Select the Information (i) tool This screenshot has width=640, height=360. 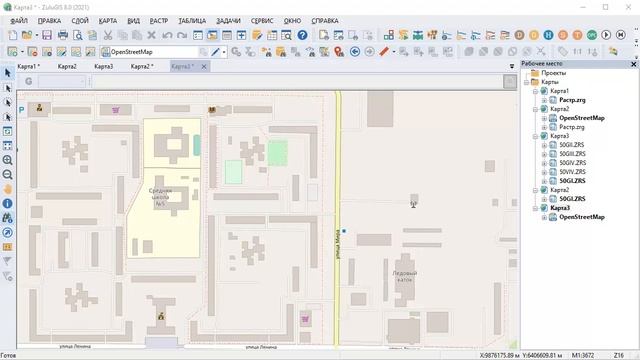coord(7,203)
